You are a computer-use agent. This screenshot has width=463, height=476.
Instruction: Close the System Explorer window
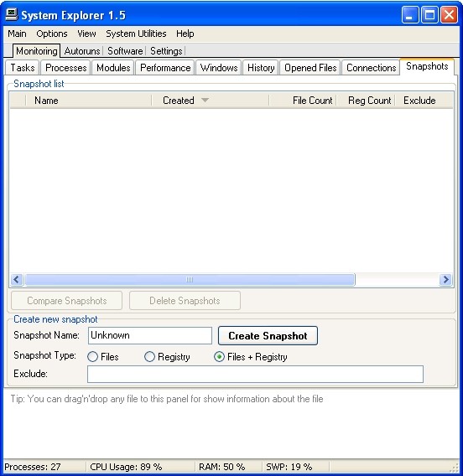tap(449, 14)
